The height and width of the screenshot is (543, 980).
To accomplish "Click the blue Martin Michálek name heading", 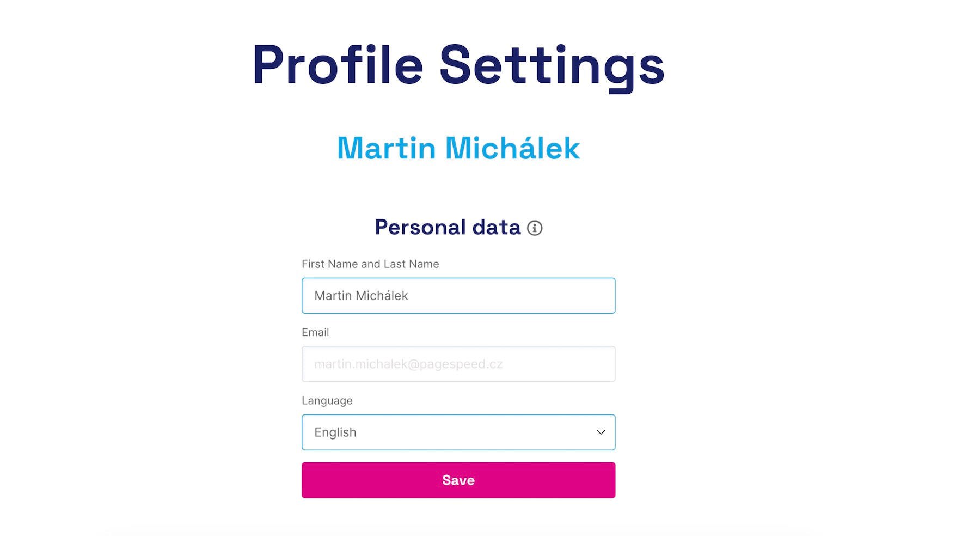I will [458, 148].
